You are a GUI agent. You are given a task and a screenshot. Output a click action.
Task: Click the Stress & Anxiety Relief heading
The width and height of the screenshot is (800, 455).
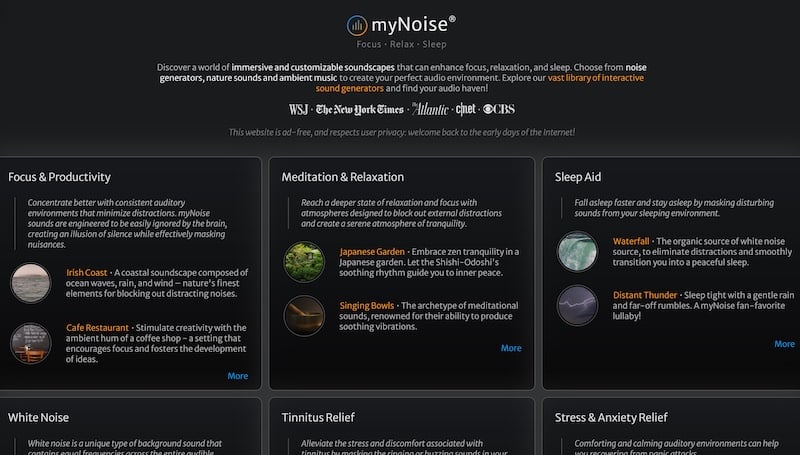[611, 417]
